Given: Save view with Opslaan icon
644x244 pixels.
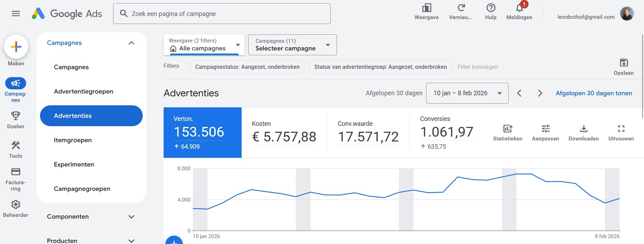Looking at the screenshot, I should tap(624, 63).
